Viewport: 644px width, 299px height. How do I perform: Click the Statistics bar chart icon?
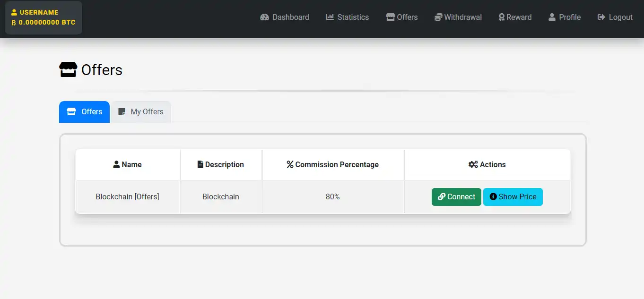pyautogui.click(x=330, y=17)
